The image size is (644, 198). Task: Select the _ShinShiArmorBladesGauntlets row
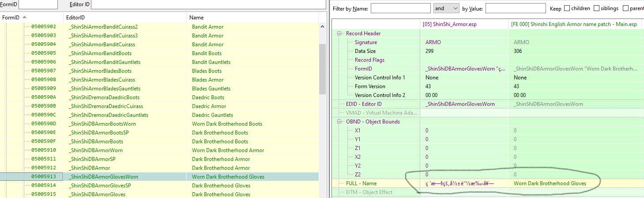coord(159,89)
